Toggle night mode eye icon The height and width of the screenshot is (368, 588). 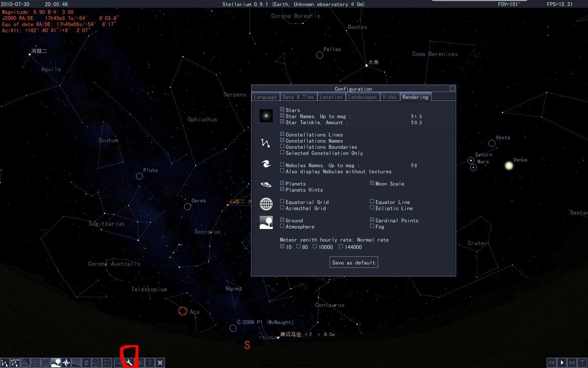140,363
